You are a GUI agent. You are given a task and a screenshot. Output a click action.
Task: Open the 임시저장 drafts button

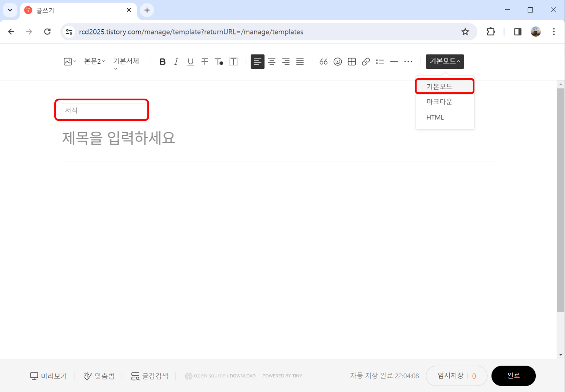click(456, 376)
